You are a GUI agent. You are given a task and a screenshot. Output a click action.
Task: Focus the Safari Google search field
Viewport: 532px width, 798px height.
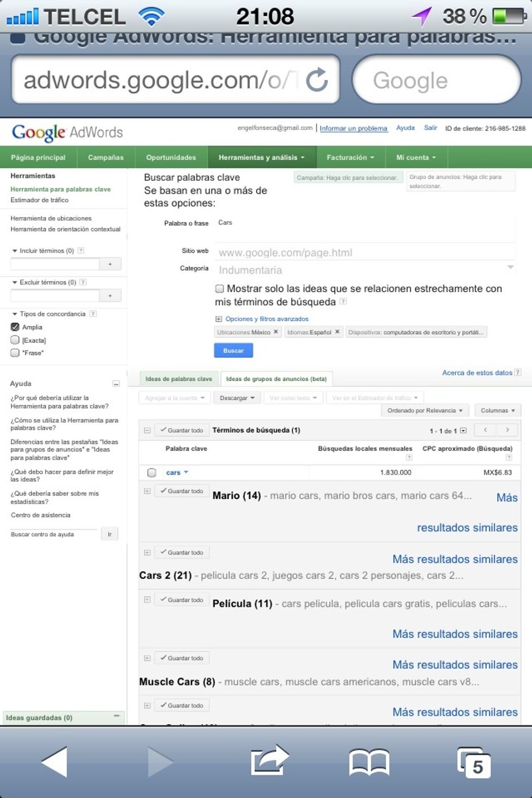(x=437, y=80)
